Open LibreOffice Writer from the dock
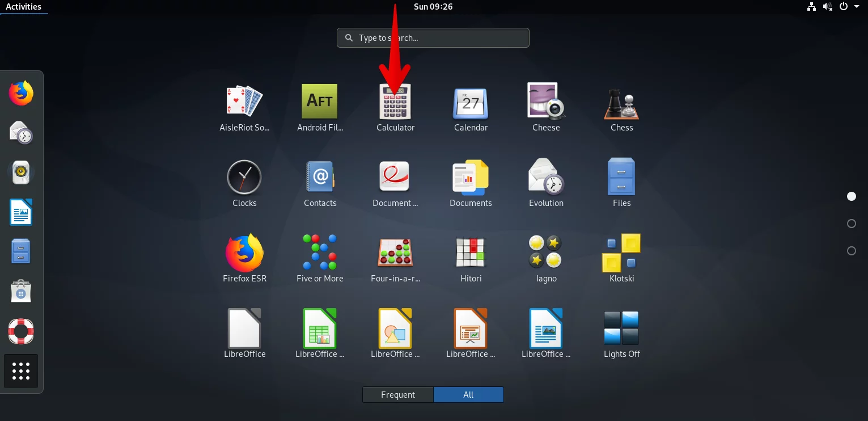Screen dimensions: 868x421 click(x=21, y=212)
